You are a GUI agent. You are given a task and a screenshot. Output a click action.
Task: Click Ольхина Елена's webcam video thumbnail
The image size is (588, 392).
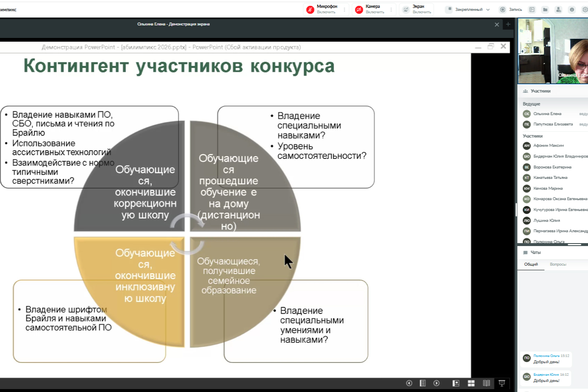553,51
